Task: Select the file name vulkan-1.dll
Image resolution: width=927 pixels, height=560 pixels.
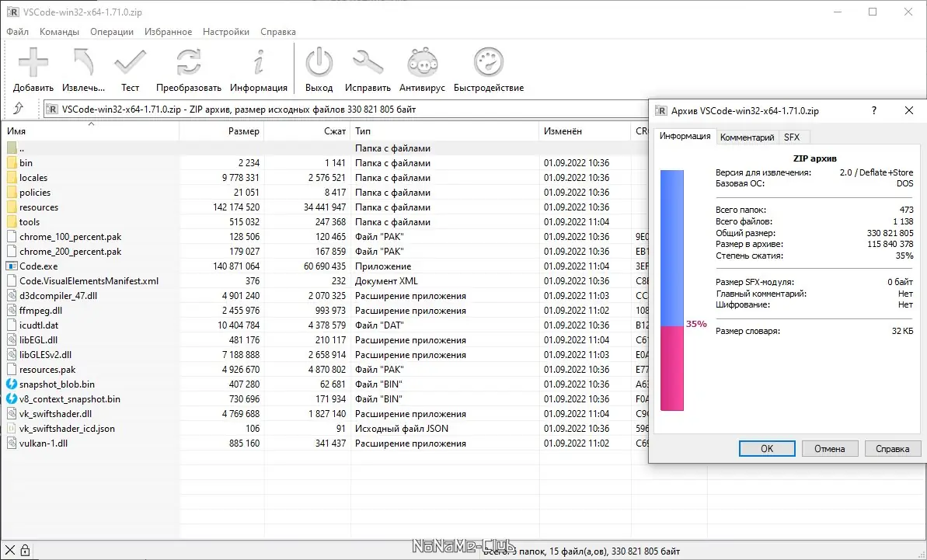Action: tap(44, 443)
